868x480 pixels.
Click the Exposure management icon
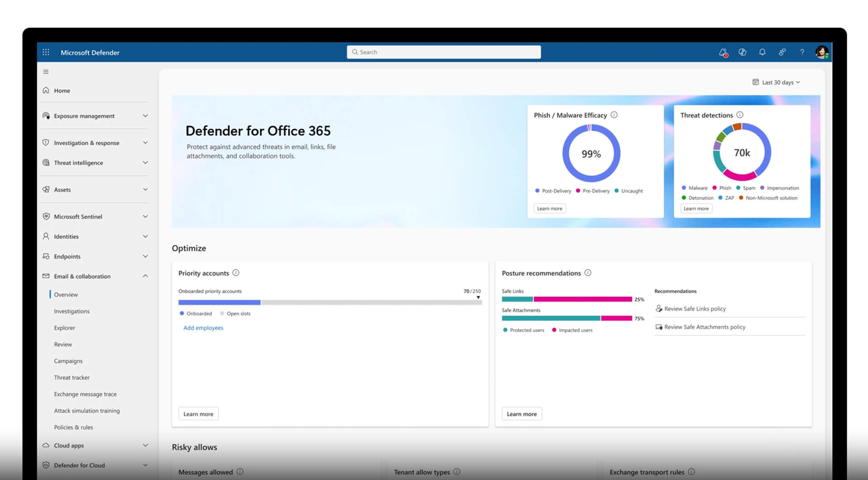(x=46, y=116)
